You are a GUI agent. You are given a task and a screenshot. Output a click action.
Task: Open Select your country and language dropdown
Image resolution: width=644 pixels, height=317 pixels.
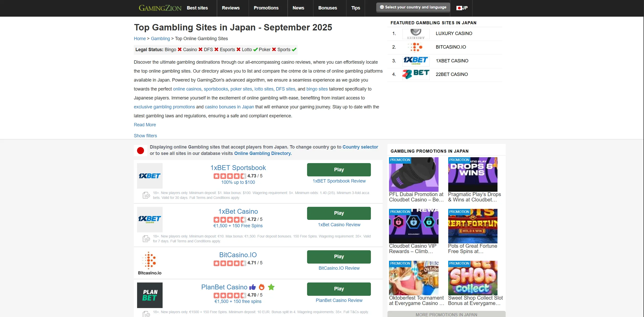(413, 7)
